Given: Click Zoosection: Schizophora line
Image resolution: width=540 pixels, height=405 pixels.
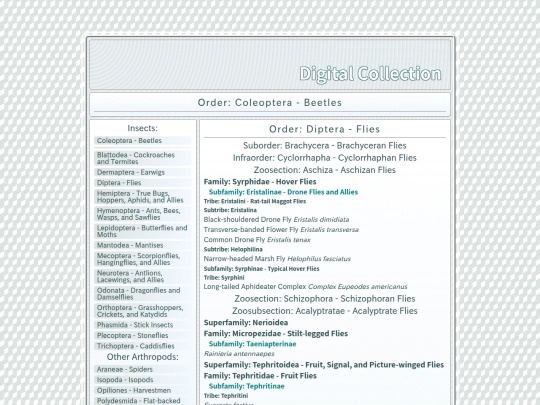Looking at the screenshot, I should point(324,299).
